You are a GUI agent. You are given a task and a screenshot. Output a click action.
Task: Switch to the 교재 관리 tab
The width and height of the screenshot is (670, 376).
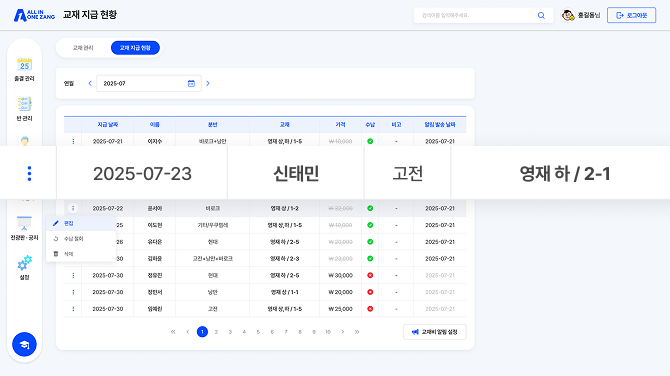coord(83,48)
